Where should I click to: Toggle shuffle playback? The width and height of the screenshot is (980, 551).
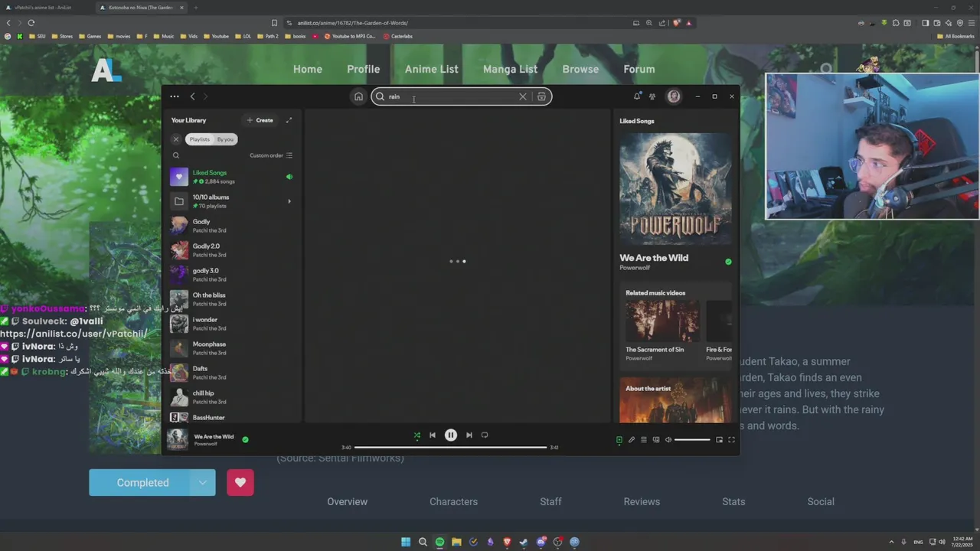tap(417, 435)
